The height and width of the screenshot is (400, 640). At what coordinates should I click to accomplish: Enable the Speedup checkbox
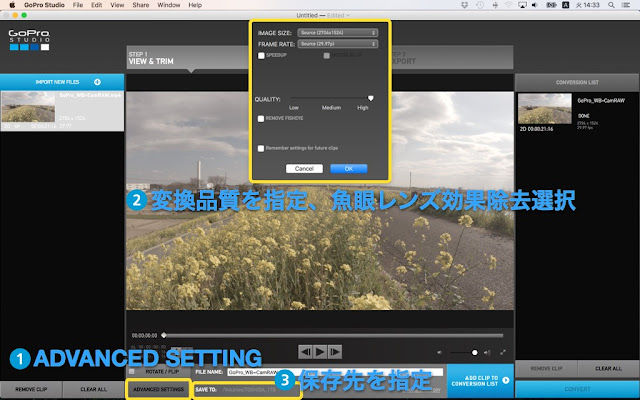coord(261,56)
